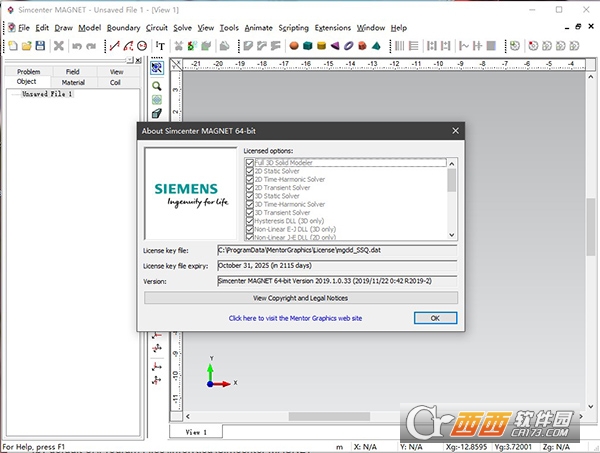Switch to the Field tab
Viewport: 600px width, 453px height.
73,72
